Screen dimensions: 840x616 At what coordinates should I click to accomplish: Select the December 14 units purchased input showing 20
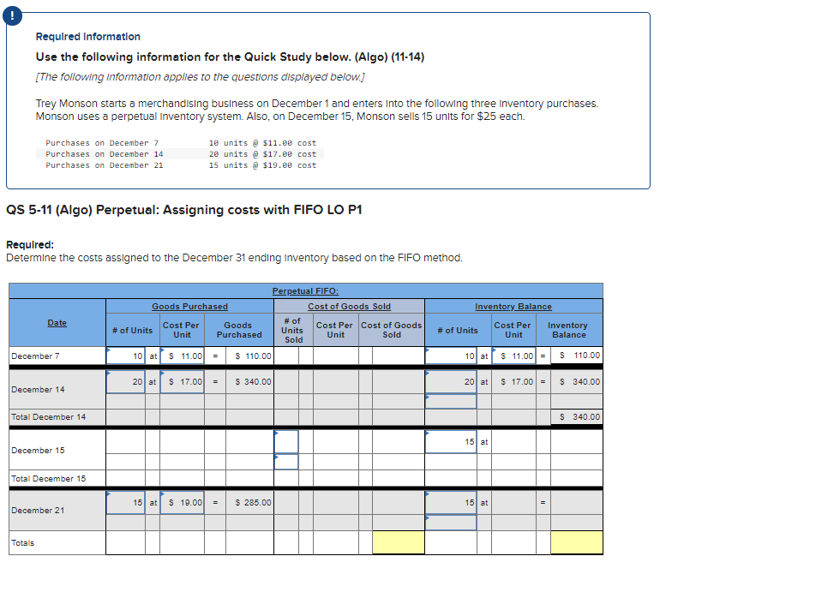(128, 381)
